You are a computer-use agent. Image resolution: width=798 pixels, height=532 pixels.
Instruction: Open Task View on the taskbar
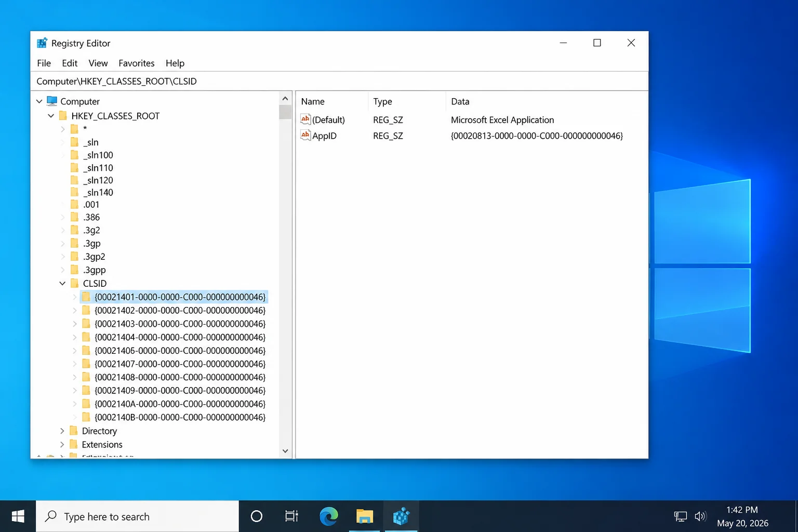tap(292, 516)
